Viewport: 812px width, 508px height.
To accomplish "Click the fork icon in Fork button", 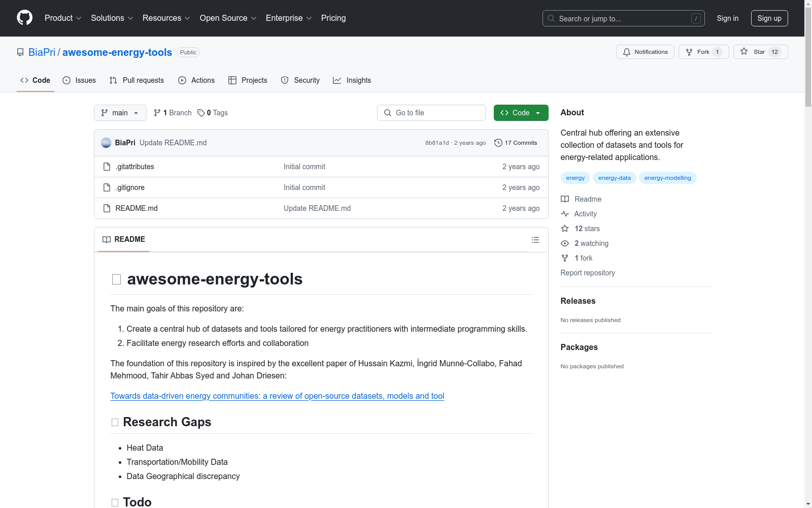I will tap(689, 52).
